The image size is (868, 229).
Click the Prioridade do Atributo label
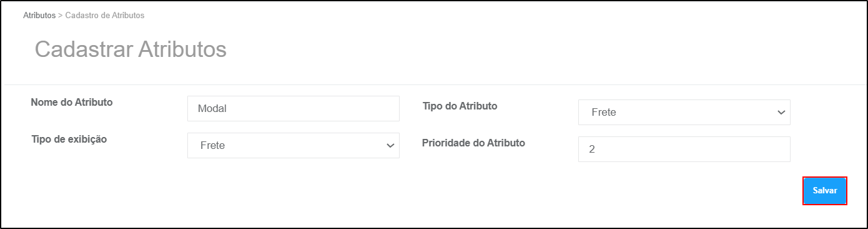pos(474,143)
